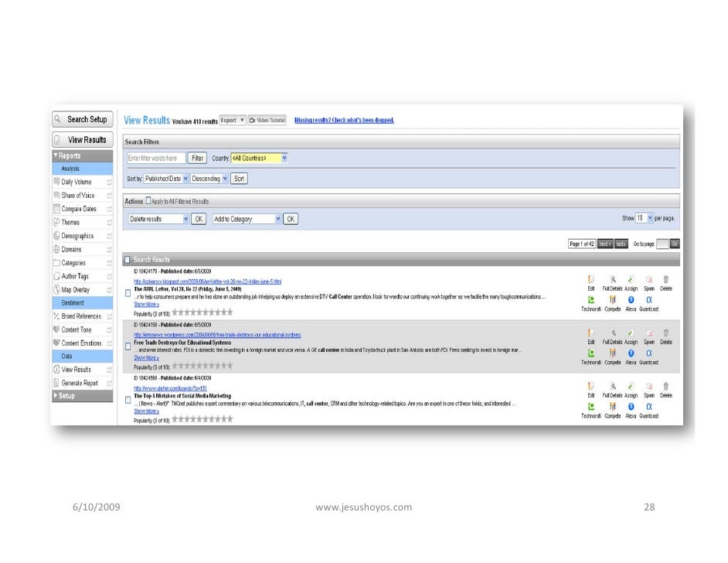Open Full Details icon for Free Trade Destroys result
Image resolution: width=728 pixels, height=563 pixels.
(613, 333)
